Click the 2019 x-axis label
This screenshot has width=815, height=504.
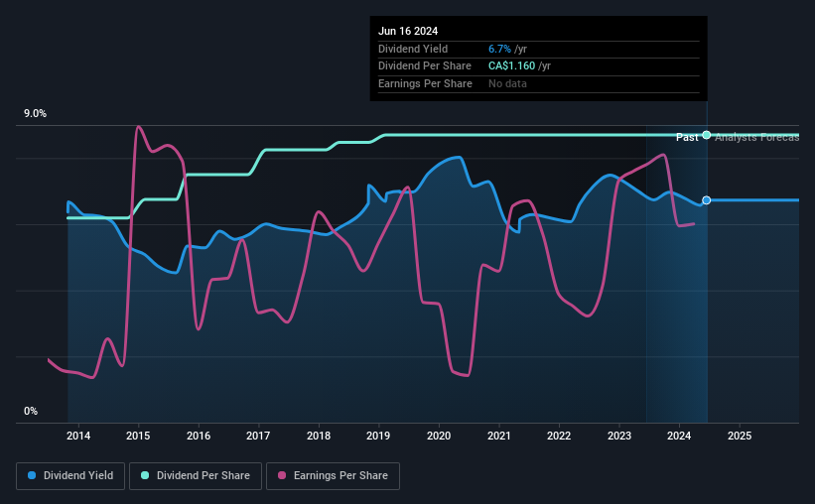coord(378,436)
